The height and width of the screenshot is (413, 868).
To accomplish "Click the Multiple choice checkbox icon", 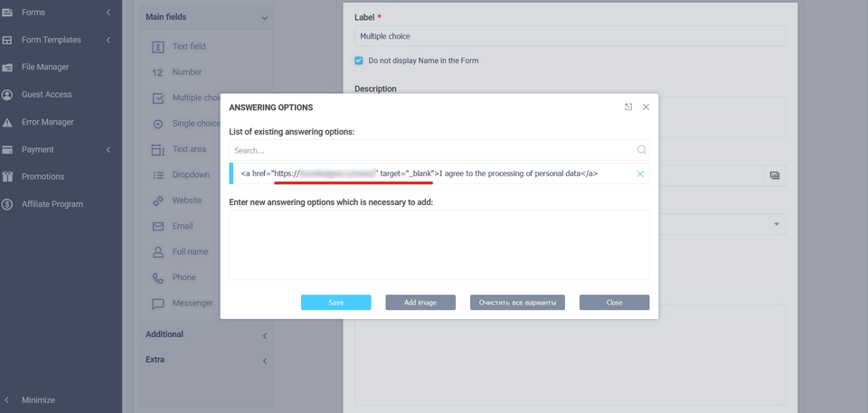I will tap(157, 98).
